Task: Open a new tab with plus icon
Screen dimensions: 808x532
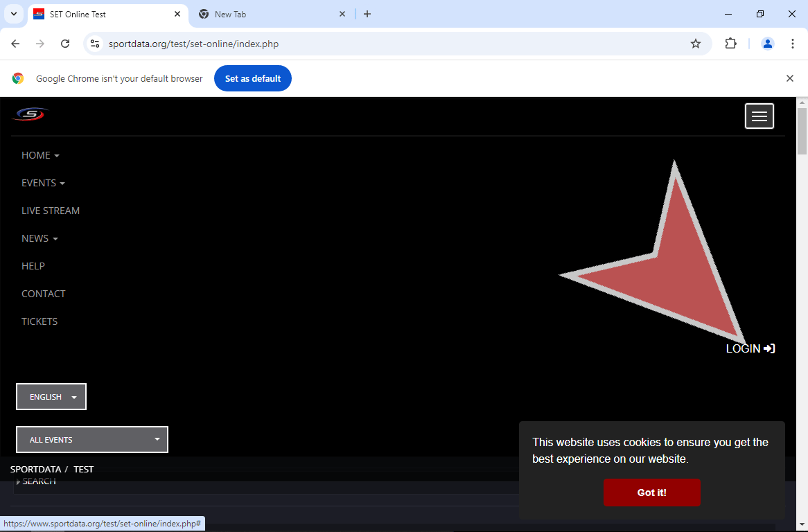Action: [x=367, y=14]
